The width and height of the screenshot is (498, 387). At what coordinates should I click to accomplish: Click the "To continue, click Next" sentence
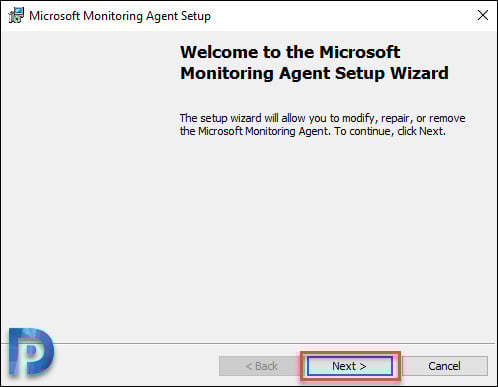(390, 131)
